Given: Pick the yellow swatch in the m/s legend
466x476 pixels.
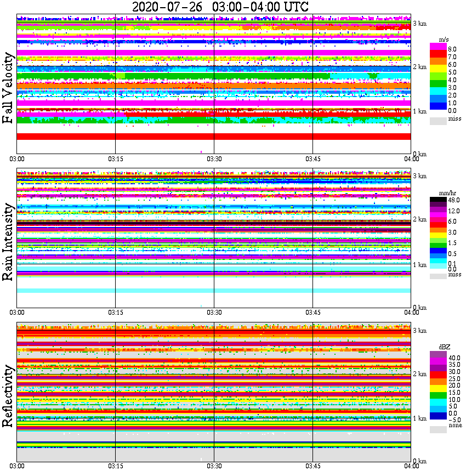Looking at the screenshot, I should pos(438,70).
